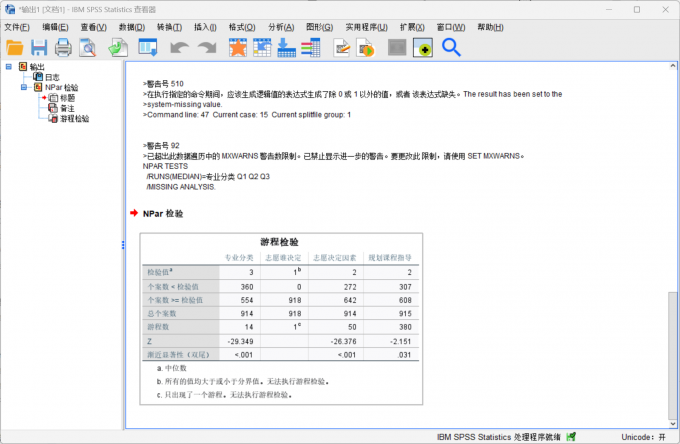The width and height of the screenshot is (680, 444).
Task: Open the 扩展 menu
Action: [x=412, y=27]
